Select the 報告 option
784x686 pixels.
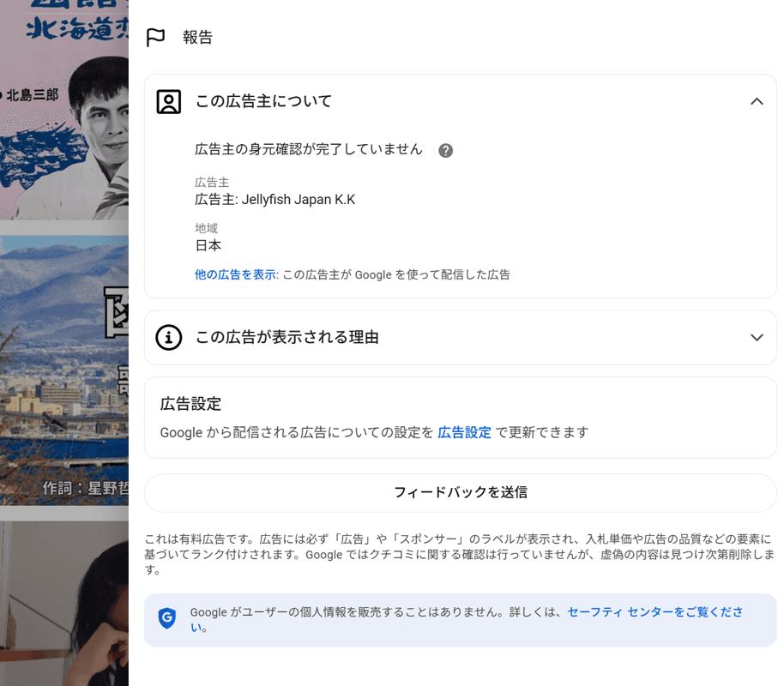tap(197, 38)
